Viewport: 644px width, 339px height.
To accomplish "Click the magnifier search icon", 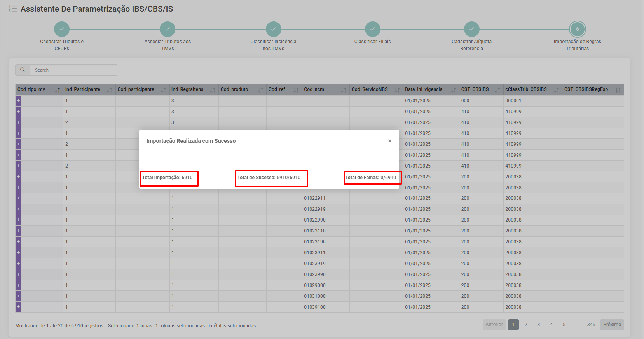I will (23, 70).
